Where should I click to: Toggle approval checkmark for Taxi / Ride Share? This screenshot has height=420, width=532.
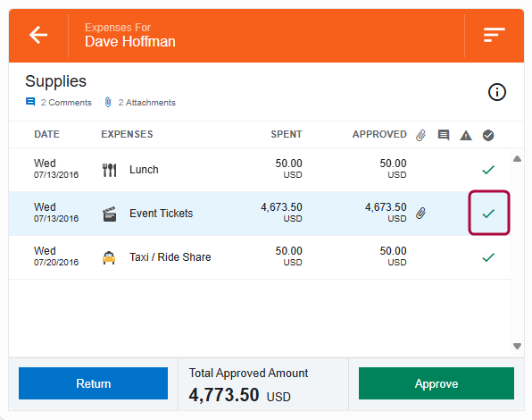point(488,257)
